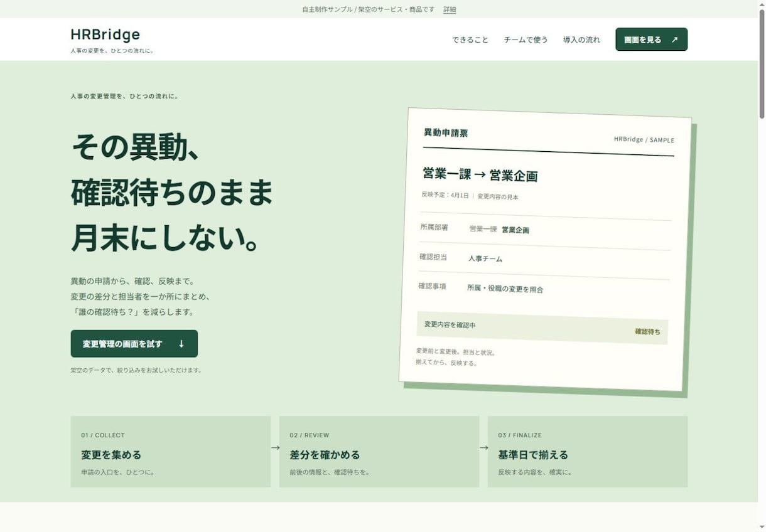The width and height of the screenshot is (766, 532).
Task: Select the 02 / REVIEW 差分を確かめる card
Action: point(379,452)
